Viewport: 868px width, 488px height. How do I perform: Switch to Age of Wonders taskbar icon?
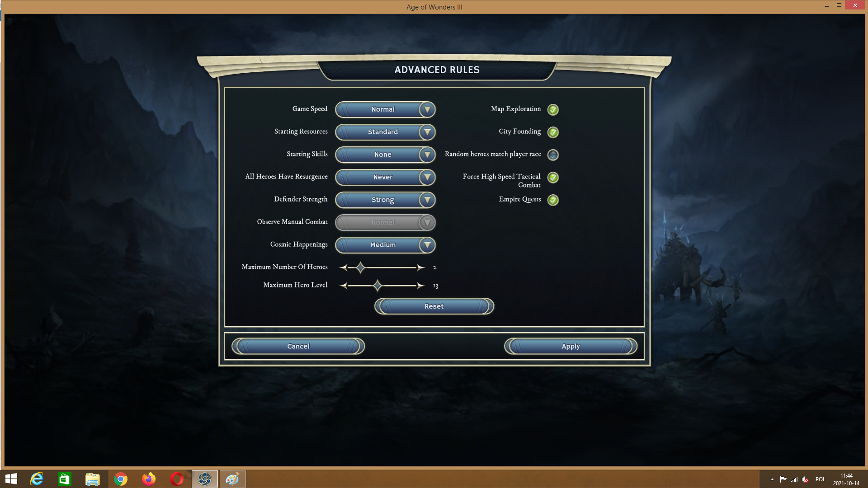[x=205, y=479]
